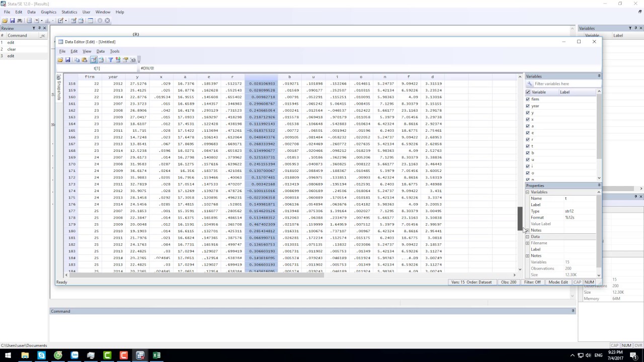The width and height of the screenshot is (644, 362).
Task: Click the Properties icon in Data Editor toolbar
Action: coord(125,60)
